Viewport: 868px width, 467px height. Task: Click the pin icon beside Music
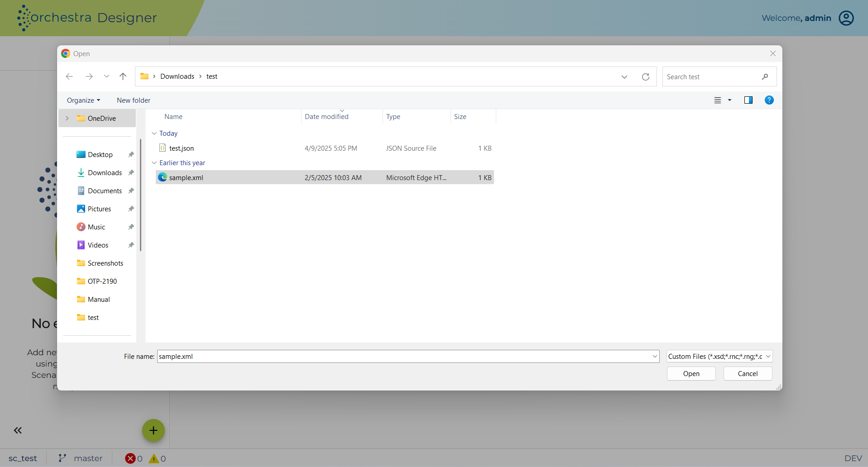(x=131, y=227)
